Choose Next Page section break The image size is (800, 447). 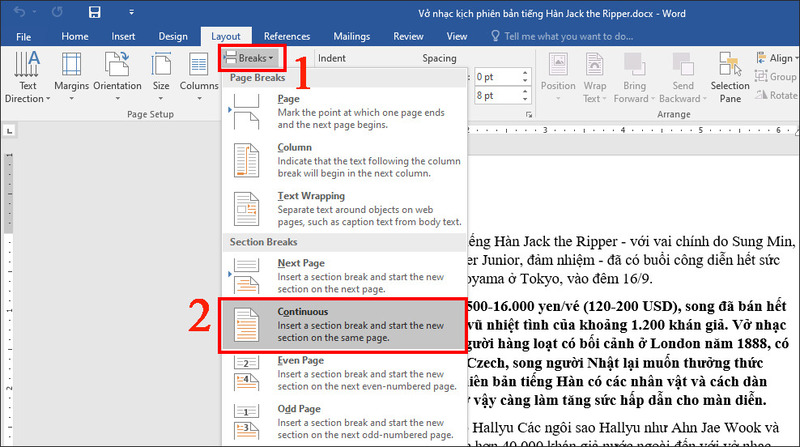point(342,270)
